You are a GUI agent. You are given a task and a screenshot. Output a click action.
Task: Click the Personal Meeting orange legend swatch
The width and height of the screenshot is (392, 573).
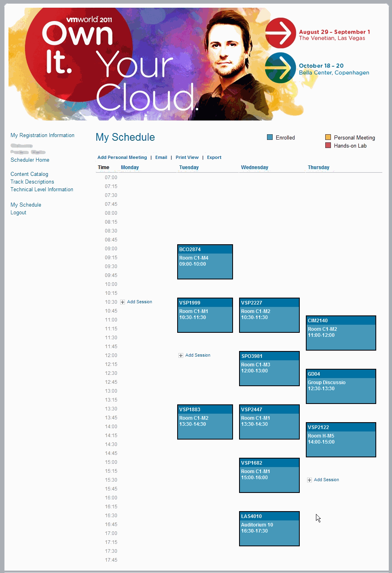[328, 137]
